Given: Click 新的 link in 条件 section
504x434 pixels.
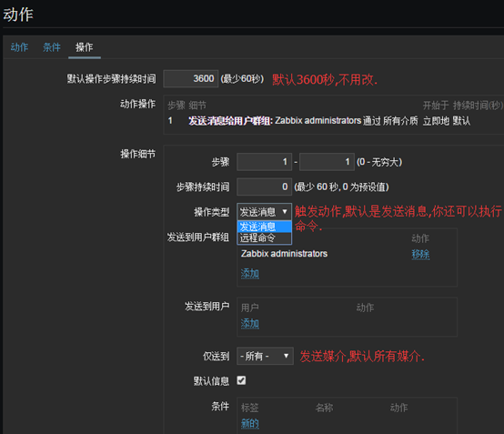Looking at the screenshot, I should point(250,423).
